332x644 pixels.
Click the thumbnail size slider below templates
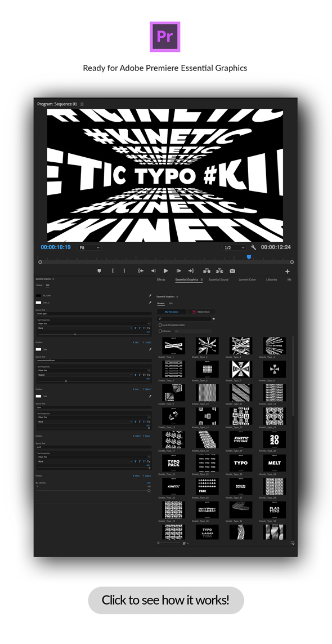point(169,543)
